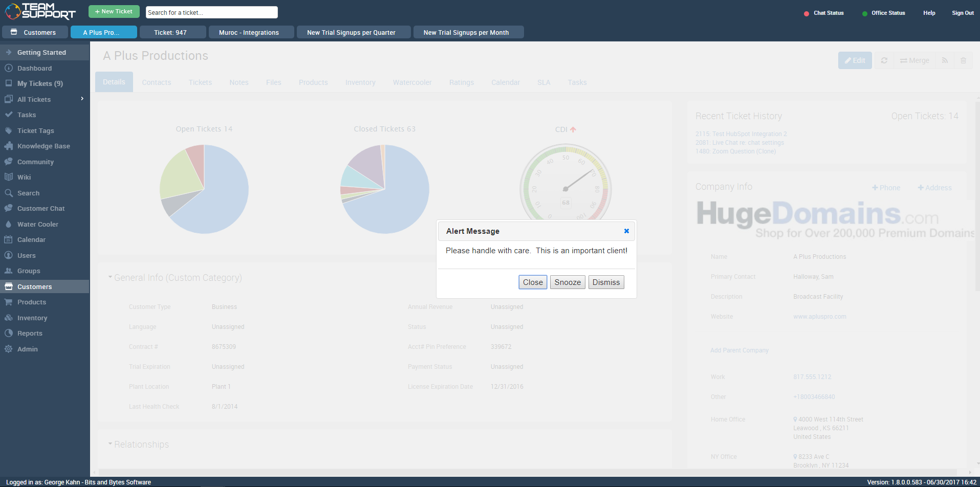Image resolution: width=980 pixels, height=487 pixels.
Task: Click the RSS subscribe icon
Action: point(945,60)
